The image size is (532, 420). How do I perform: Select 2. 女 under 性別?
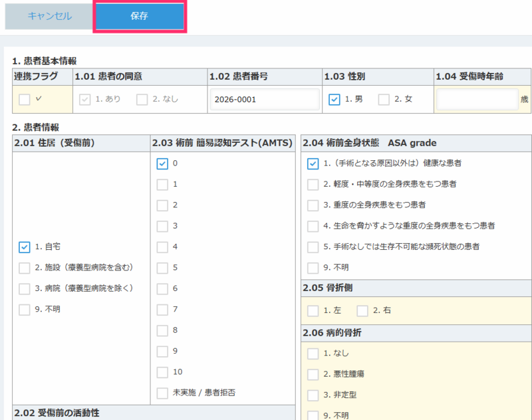click(x=384, y=100)
